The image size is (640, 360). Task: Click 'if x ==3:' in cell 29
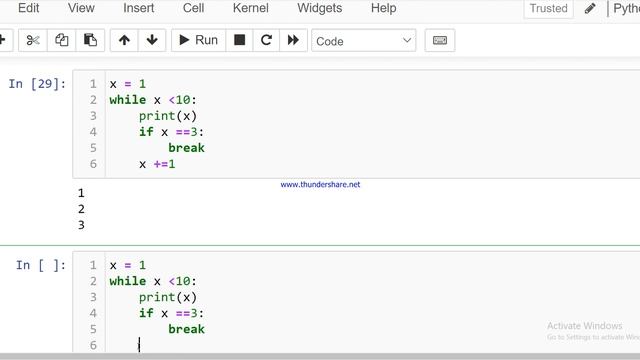coord(171,132)
